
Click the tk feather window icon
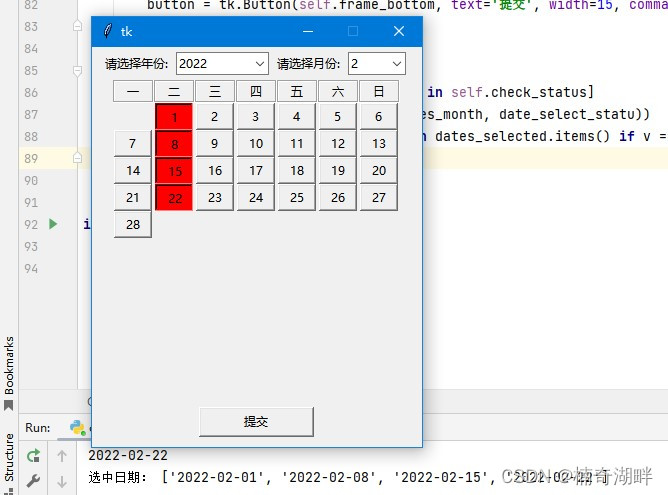108,32
